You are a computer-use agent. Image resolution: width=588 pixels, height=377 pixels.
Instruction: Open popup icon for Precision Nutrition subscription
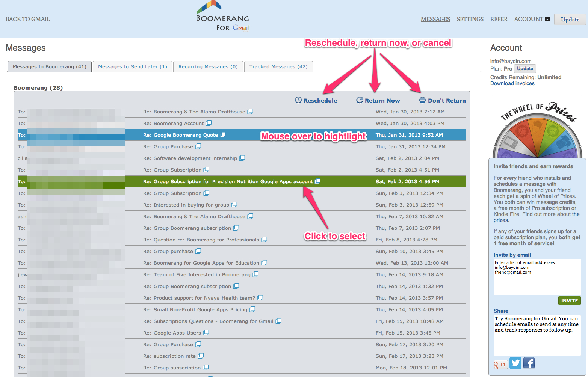317,181
